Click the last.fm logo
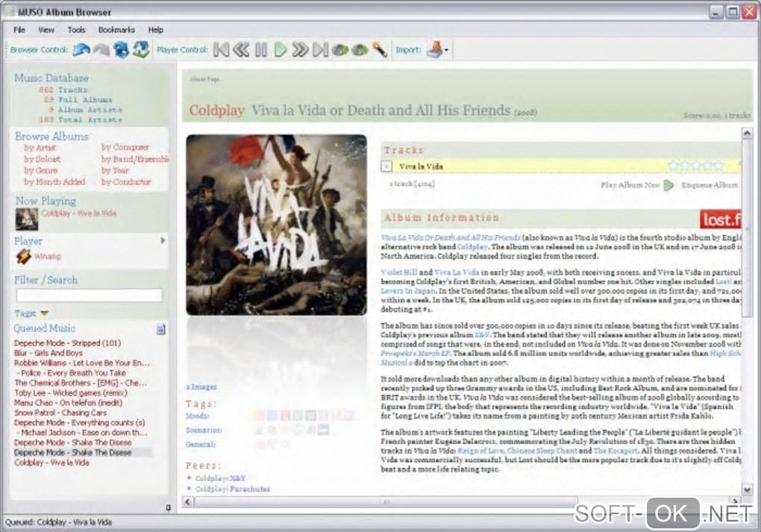 [x=720, y=219]
